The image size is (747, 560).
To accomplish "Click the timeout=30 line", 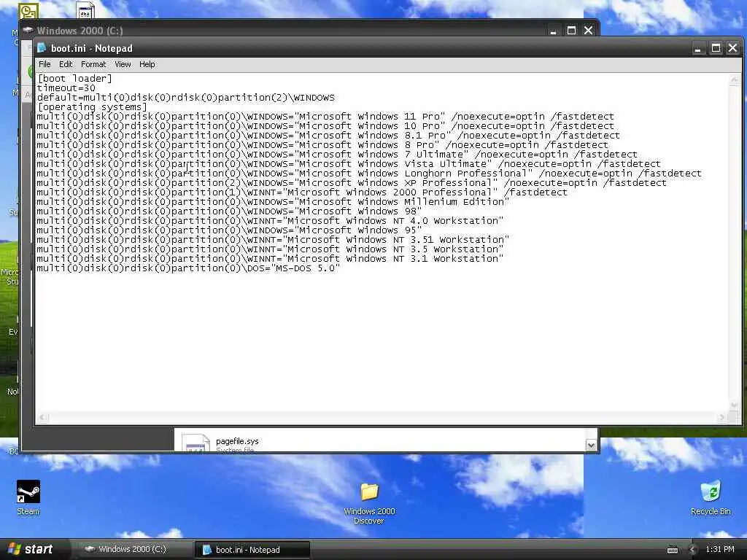I will [66, 88].
